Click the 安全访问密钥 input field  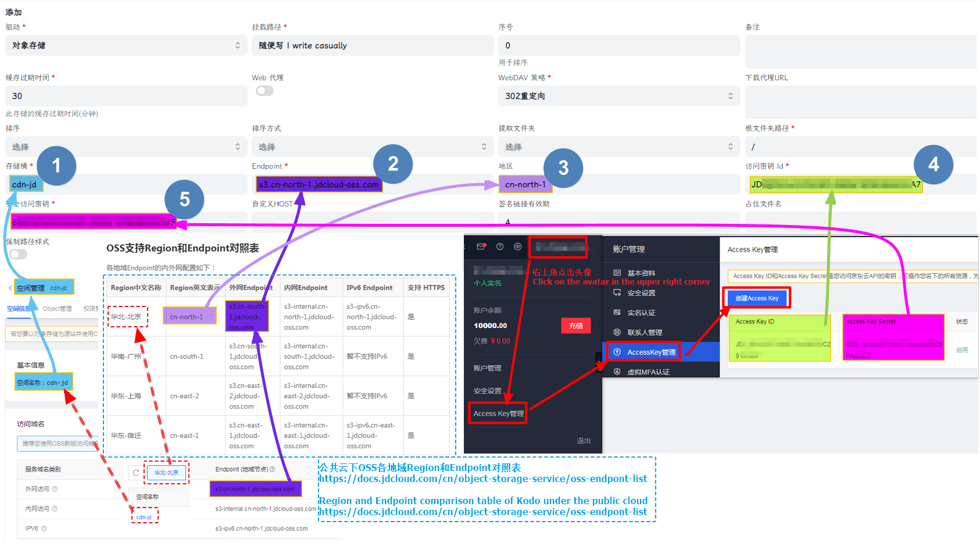pos(126,222)
